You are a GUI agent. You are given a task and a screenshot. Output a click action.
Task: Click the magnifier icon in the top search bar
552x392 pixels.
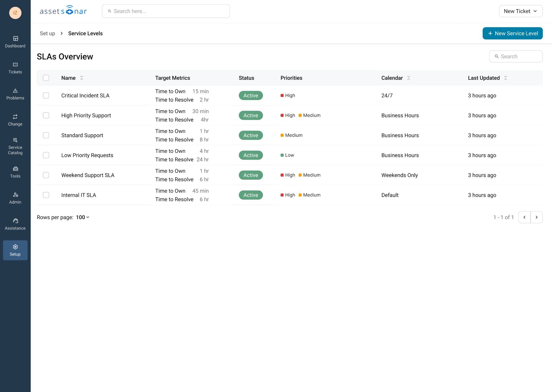click(x=109, y=11)
